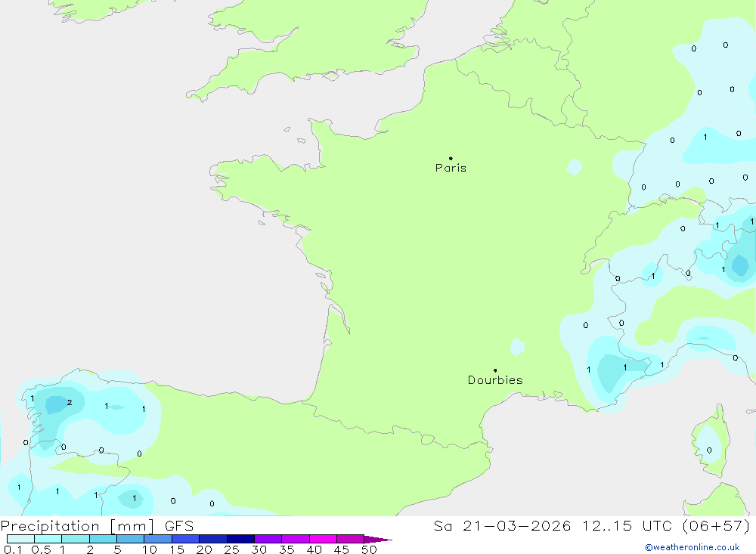
Task: Pick the 0.1–0.5 mm legend color swatch
Action: [20, 539]
